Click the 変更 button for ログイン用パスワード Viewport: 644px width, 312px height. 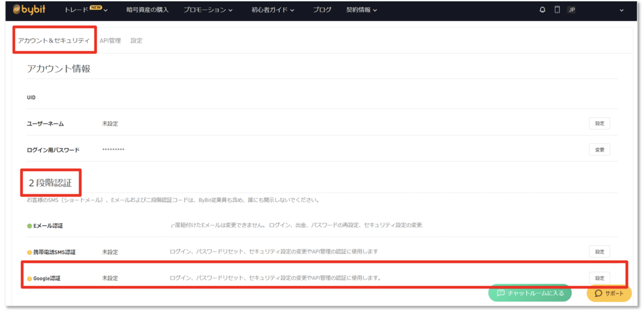point(599,149)
